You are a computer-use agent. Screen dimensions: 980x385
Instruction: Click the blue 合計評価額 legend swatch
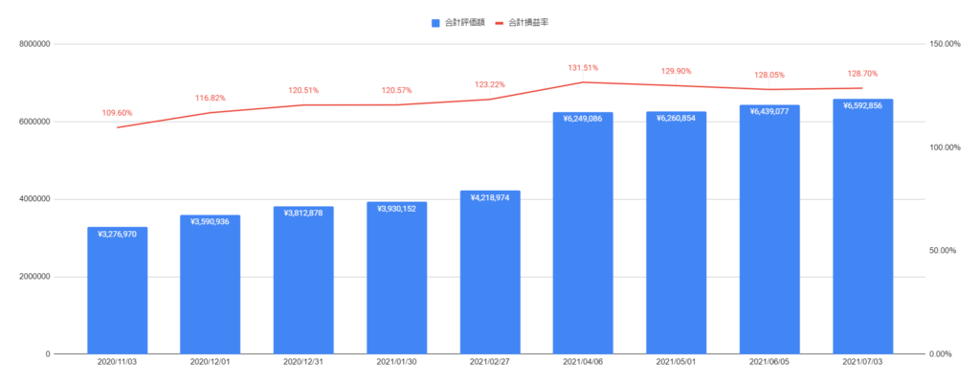435,22
